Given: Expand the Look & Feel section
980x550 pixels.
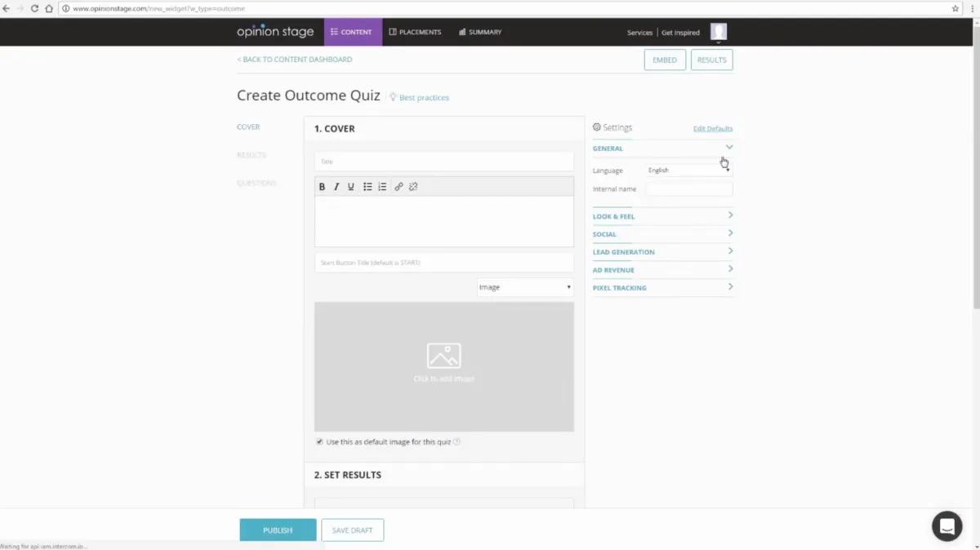Looking at the screenshot, I should point(663,216).
